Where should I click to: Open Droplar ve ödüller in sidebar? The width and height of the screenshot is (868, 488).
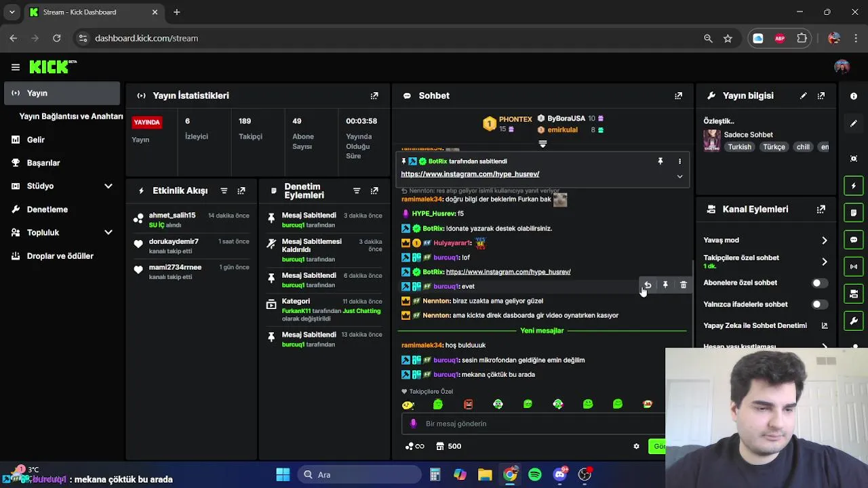click(62, 256)
